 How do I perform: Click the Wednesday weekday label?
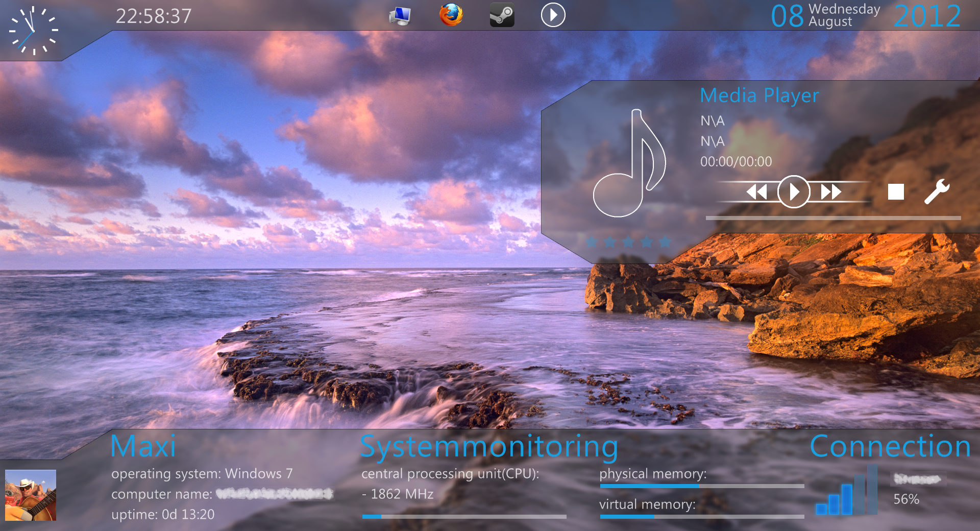844,9
